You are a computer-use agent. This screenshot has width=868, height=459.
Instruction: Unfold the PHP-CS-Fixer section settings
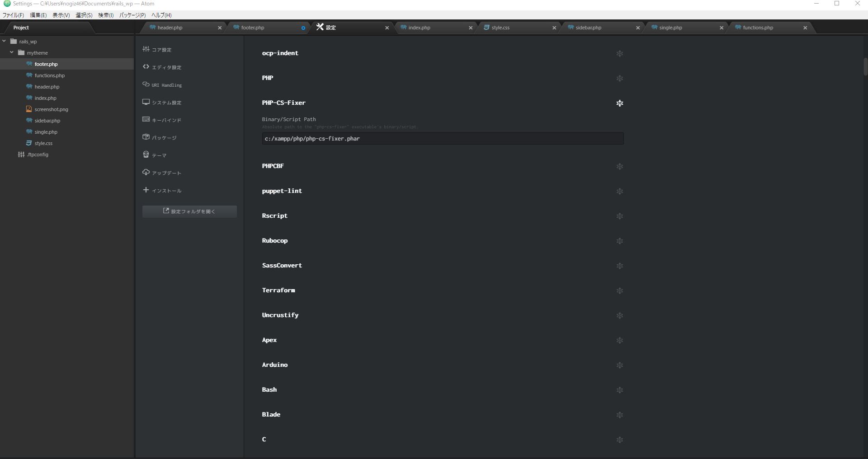[x=619, y=103]
